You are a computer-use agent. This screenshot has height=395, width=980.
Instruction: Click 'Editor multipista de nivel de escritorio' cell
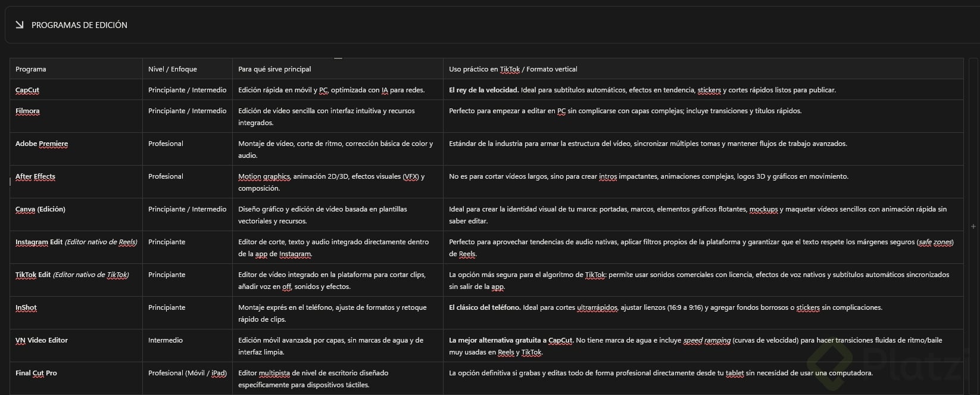pos(338,378)
